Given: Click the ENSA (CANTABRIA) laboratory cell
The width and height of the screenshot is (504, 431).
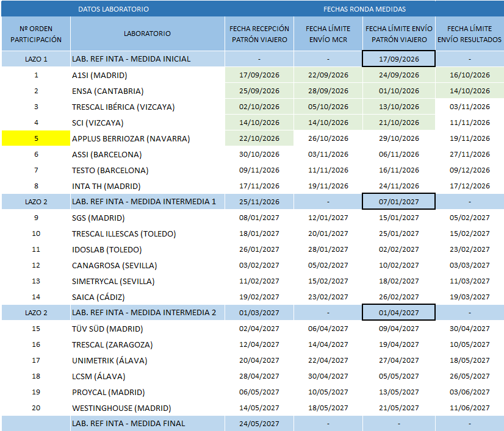Looking at the screenshot, I should [147, 91].
